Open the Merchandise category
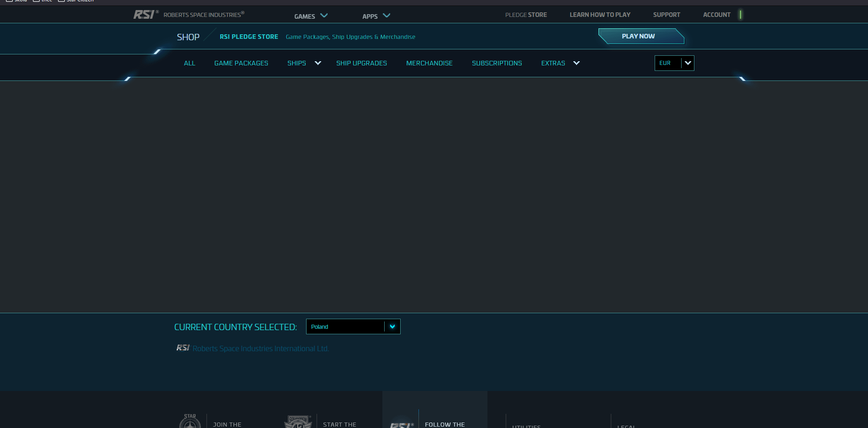The height and width of the screenshot is (428, 868). pos(429,63)
